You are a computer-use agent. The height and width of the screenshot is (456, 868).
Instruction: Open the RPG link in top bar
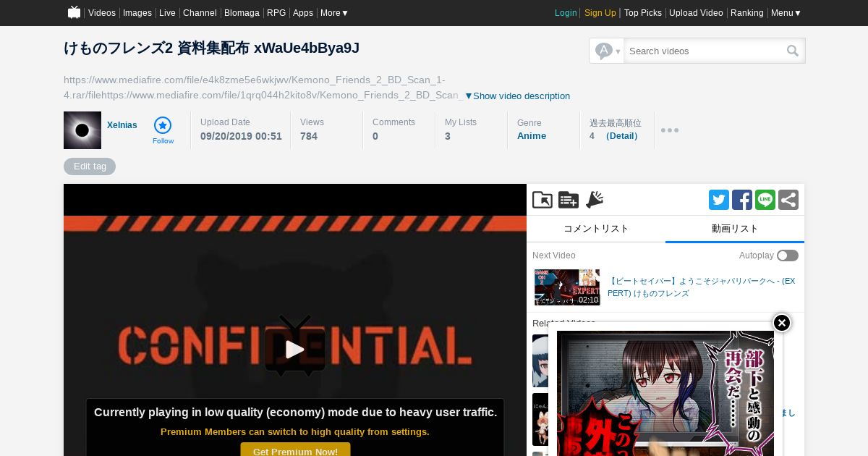(x=276, y=13)
